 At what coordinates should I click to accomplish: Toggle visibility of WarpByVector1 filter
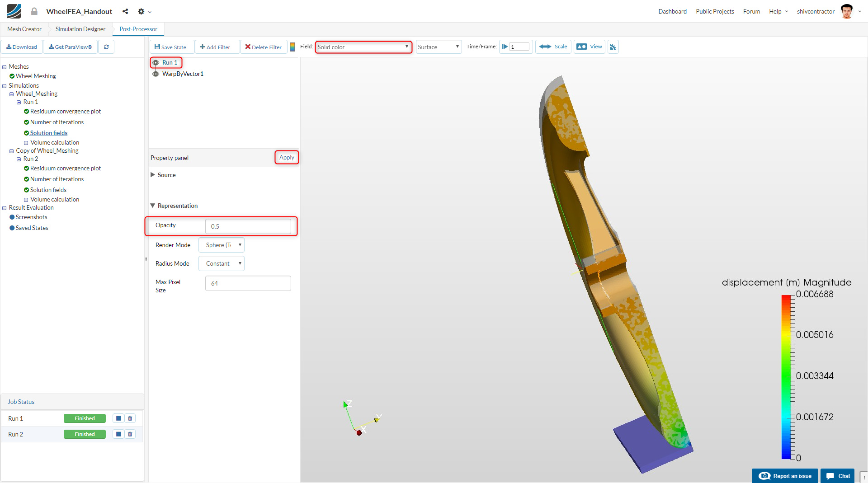click(x=156, y=74)
